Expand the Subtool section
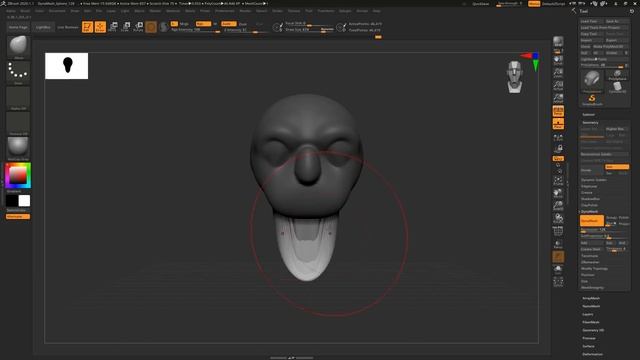Screen dimensions: 640x360 point(588,115)
